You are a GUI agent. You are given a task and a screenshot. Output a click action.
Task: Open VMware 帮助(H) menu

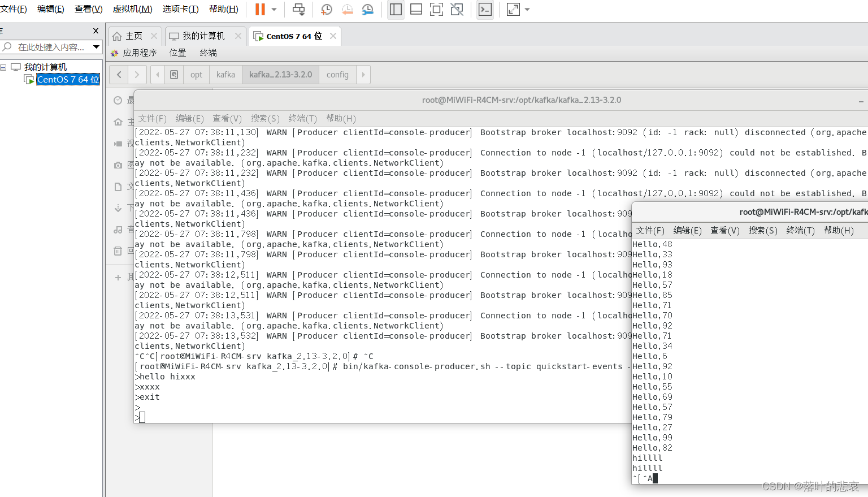pos(223,9)
